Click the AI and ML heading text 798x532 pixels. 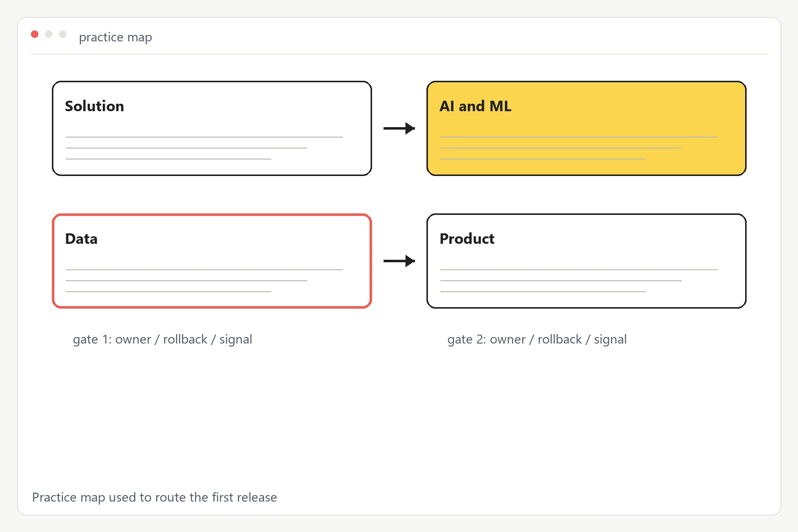pyautogui.click(x=475, y=106)
